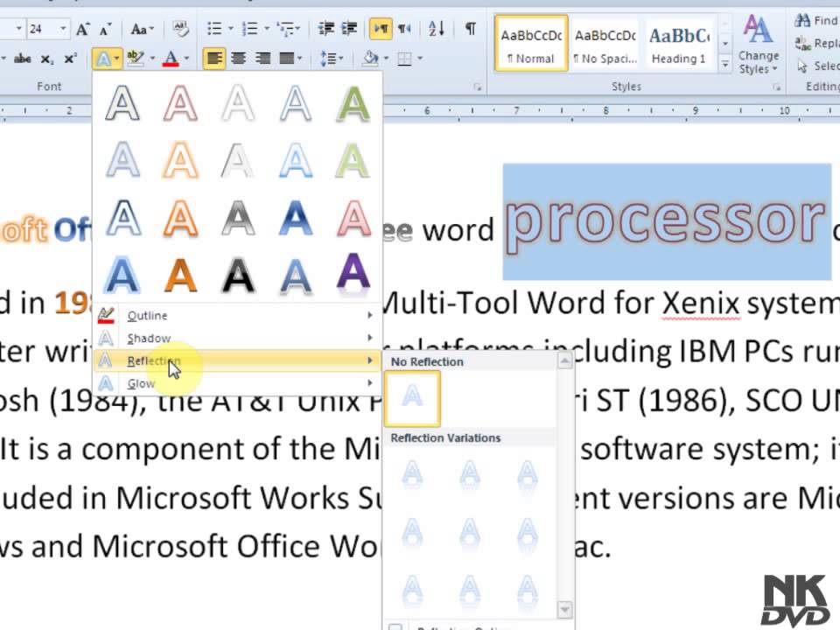This screenshot has height=630, width=840.
Task: Open Text Highlight Color dropdown arrow
Action: coord(152,59)
